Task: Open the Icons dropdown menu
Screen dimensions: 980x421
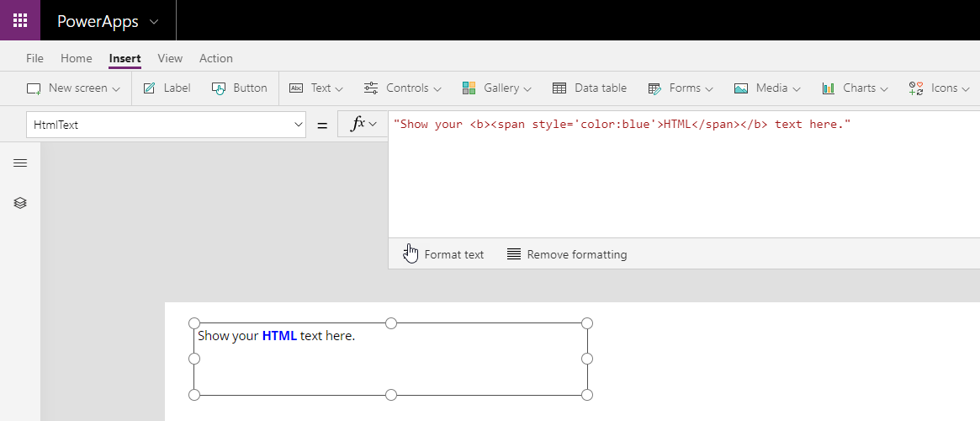Action: (x=939, y=88)
